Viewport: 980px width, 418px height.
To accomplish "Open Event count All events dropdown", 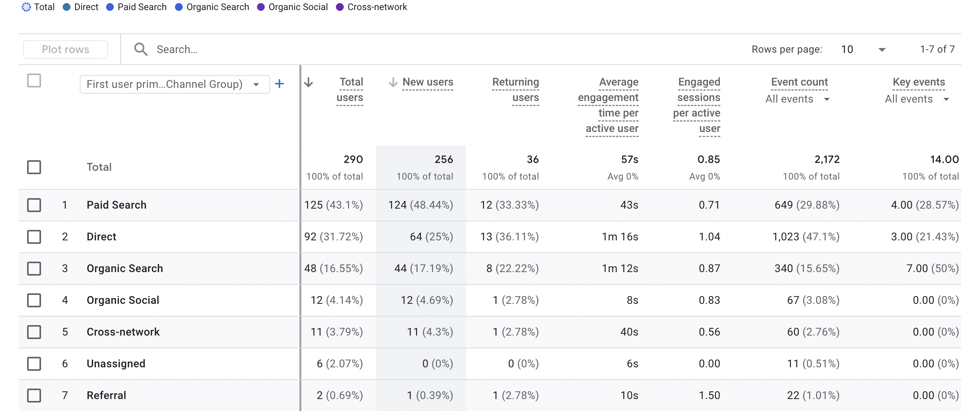I will click(x=797, y=99).
